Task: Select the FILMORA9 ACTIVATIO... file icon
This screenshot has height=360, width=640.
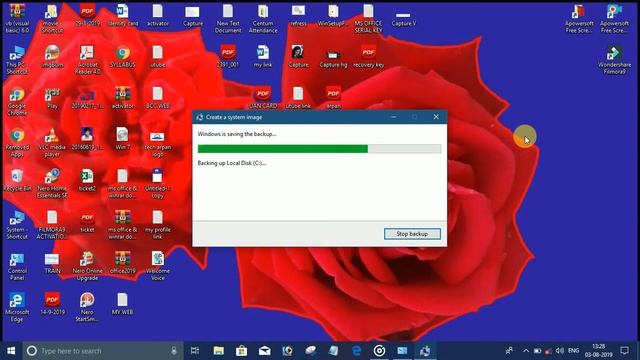Action: tap(52, 225)
